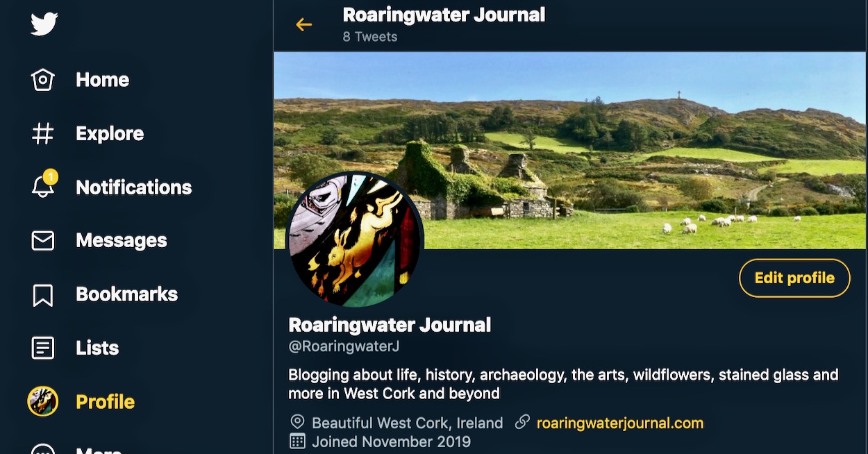The image size is (868, 454).
Task: Open the roaringwaterjournal.com link
Action: (620, 423)
